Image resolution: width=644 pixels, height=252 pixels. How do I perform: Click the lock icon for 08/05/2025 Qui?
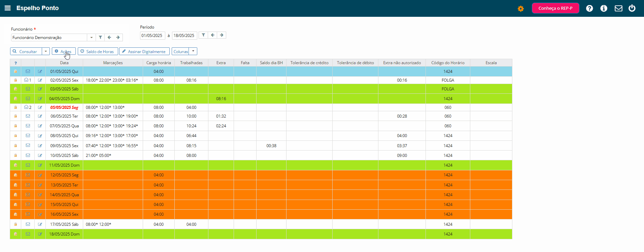point(15,136)
